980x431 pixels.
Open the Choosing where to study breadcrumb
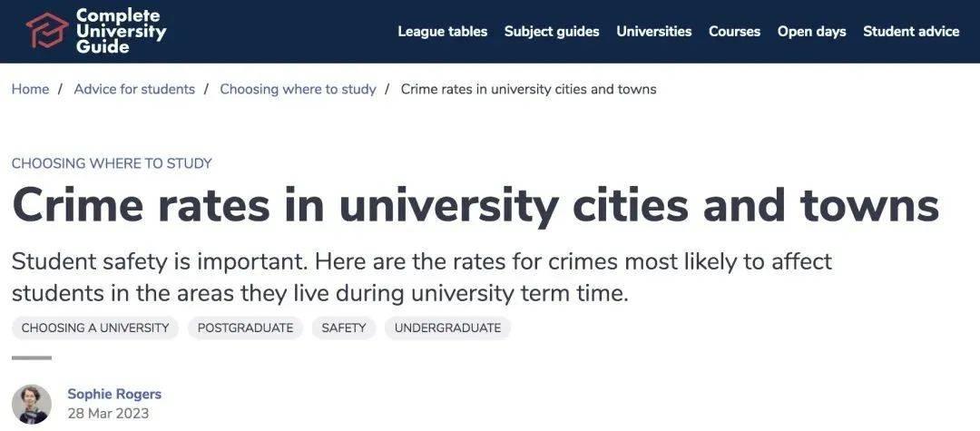tap(298, 89)
